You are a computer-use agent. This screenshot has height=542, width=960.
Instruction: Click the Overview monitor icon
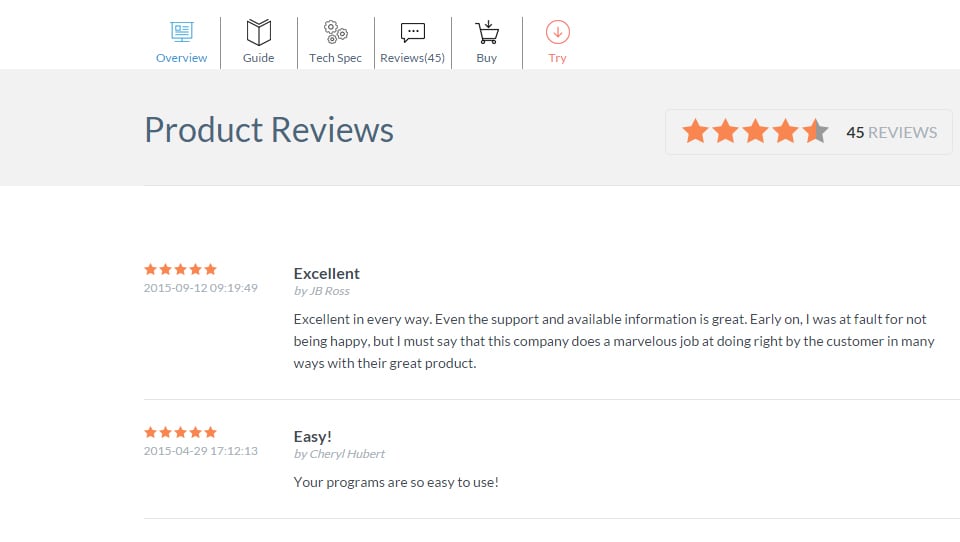(x=182, y=32)
